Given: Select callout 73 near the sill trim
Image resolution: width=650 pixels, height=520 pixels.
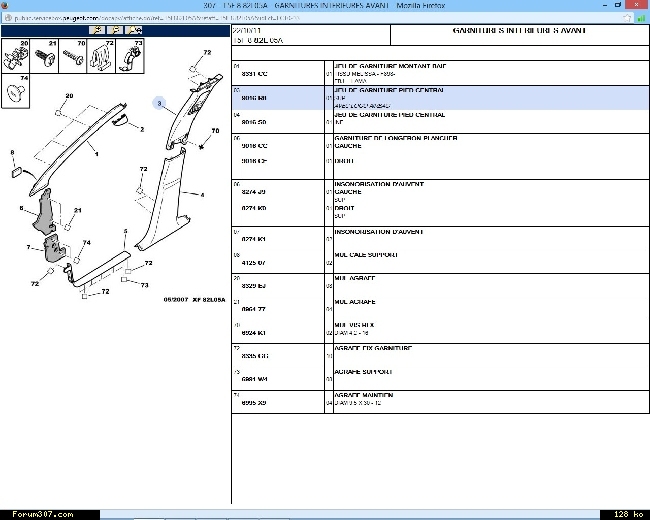Looking at the screenshot, I should 144,285.
